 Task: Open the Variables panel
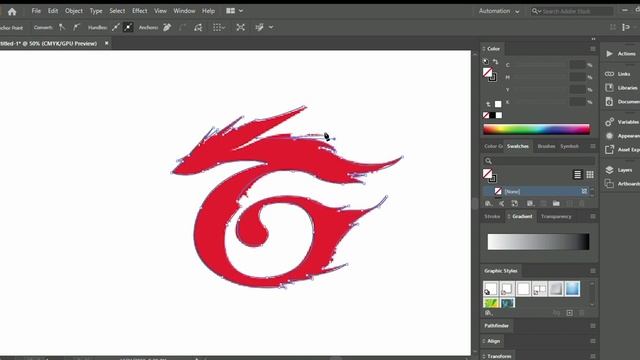click(x=622, y=122)
